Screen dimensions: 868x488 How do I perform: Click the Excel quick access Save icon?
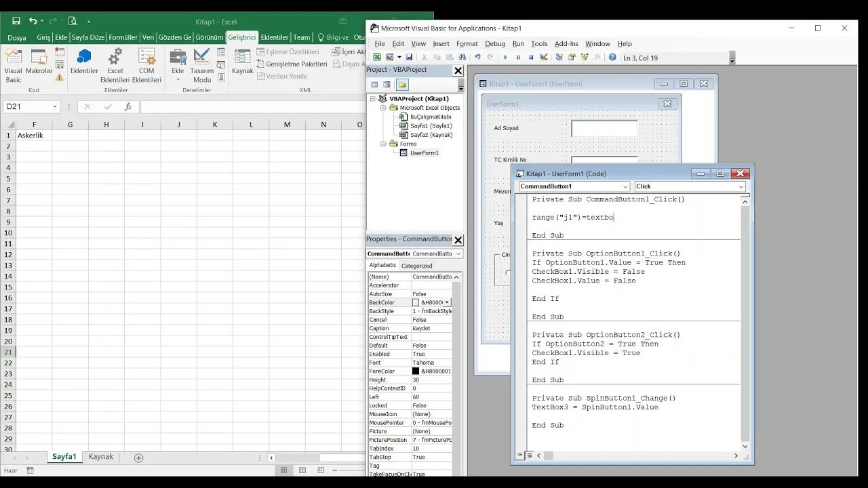pyautogui.click(x=16, y=21)
